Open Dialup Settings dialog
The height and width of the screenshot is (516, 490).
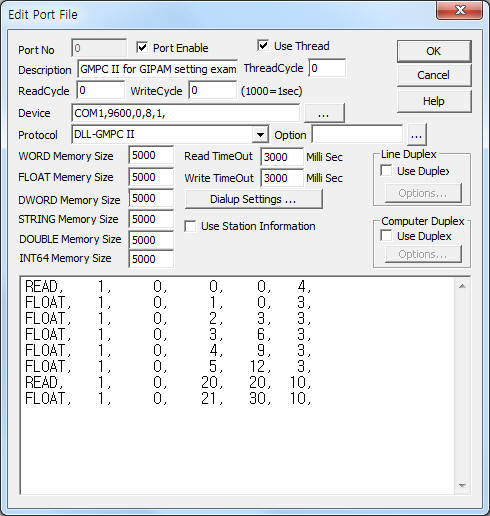253,199
